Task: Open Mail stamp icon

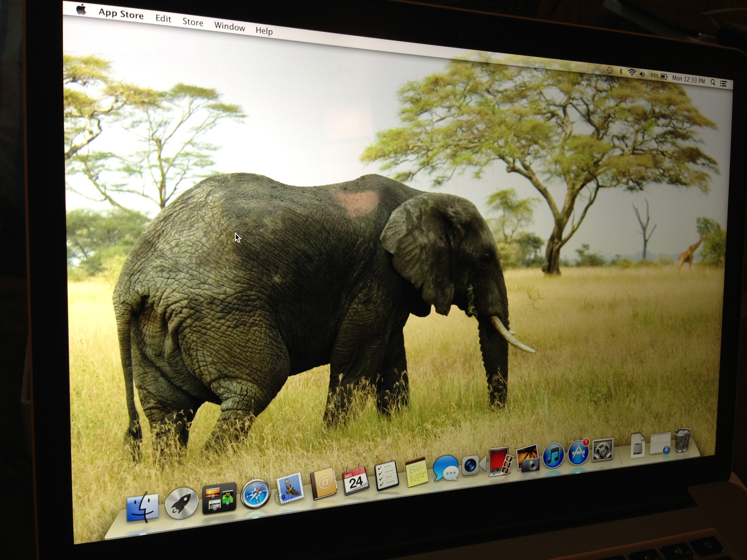Action: point(290,488)
